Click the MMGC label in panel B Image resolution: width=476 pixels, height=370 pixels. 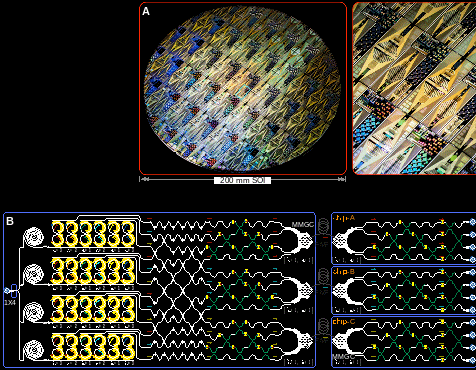click(x=303, y=225)
